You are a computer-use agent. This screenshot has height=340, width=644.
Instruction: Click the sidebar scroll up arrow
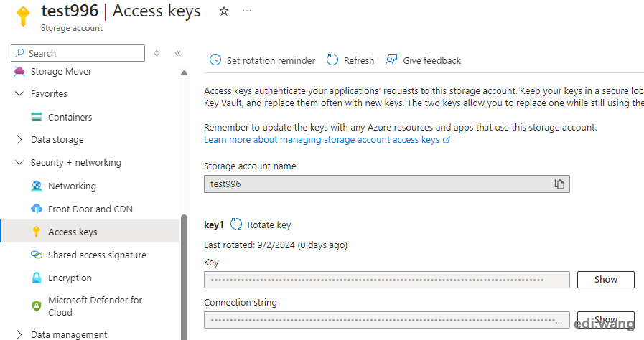(184, 73)
